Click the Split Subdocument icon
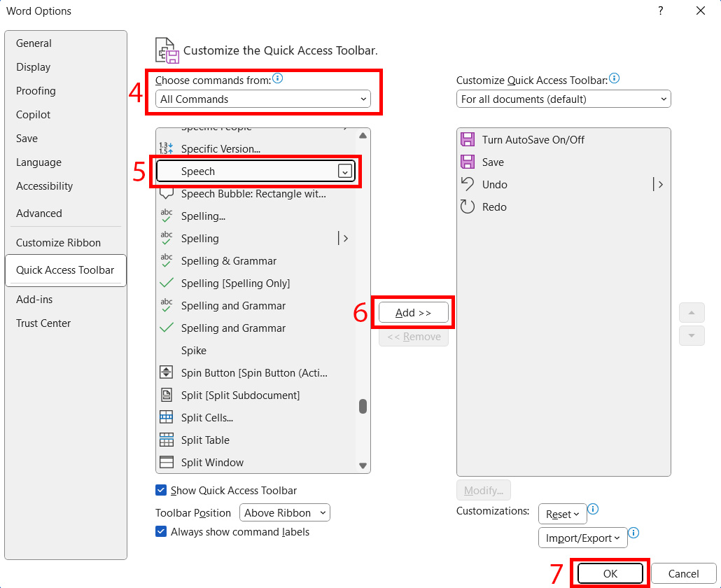The image size is (721, 588). click(166, 395)
